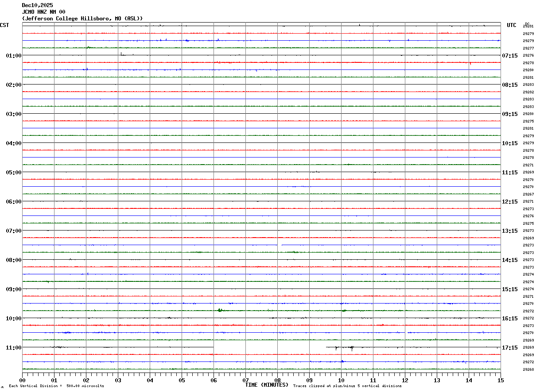Select the 05:00 CST hour label
This screenshot has height=392, width=536.
coord(14,173)
